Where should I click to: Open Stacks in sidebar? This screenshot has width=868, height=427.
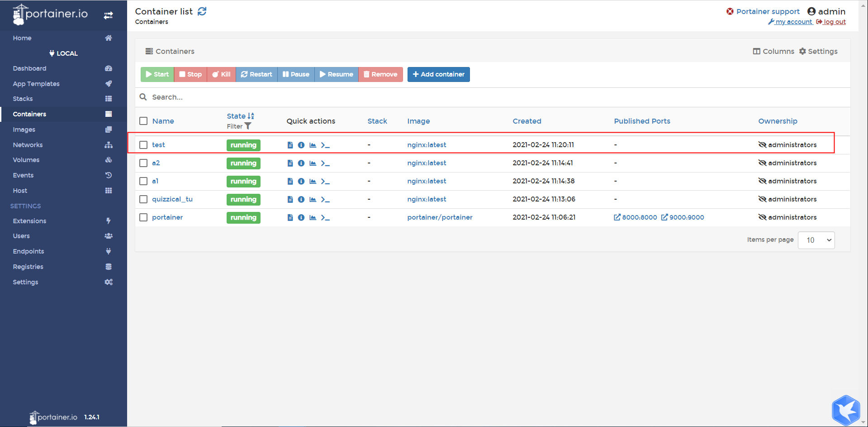click(x=63, y=99)
